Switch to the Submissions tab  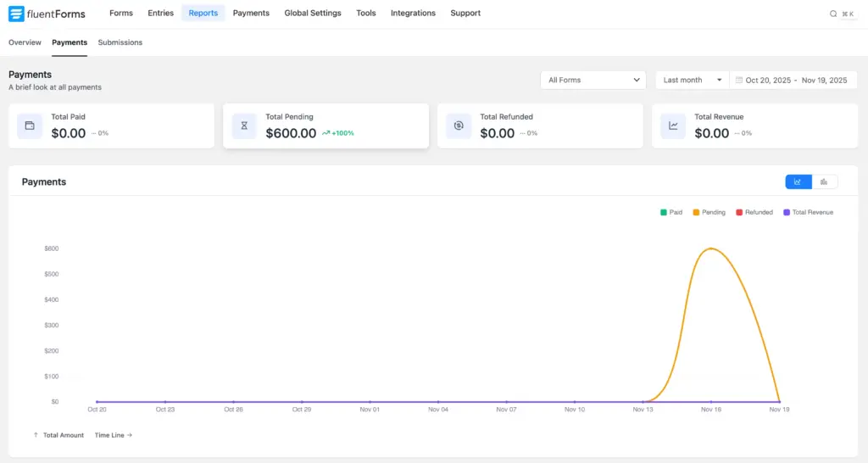120,42
